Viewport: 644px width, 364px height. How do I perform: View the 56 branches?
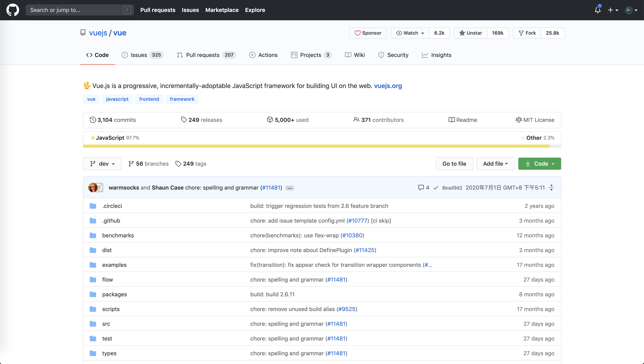[x=148, y=164]
